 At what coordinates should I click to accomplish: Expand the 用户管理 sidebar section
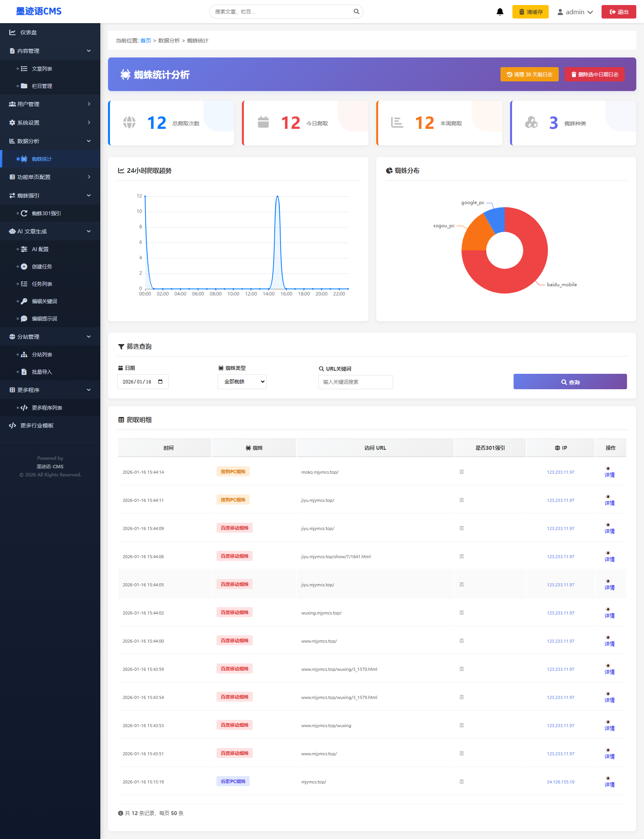coord(50,104)
